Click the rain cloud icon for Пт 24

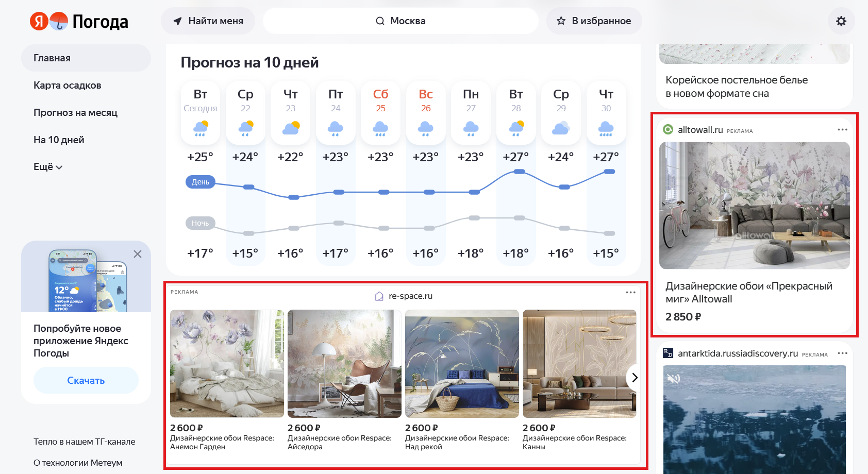point(336,128)
